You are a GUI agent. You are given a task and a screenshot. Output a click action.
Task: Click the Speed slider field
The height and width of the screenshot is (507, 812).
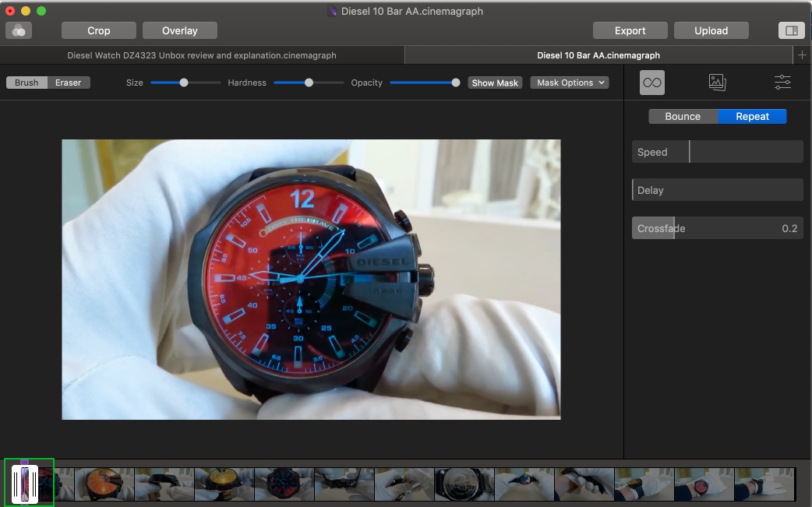718,152
